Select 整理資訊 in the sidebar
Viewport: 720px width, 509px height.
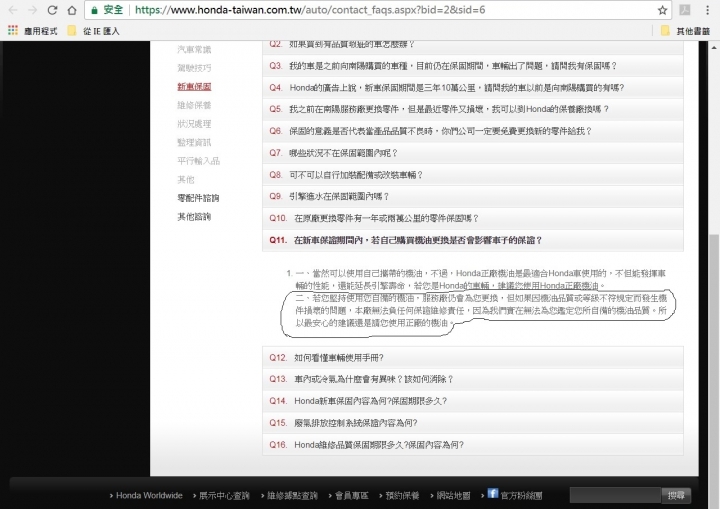pos(194,142)
